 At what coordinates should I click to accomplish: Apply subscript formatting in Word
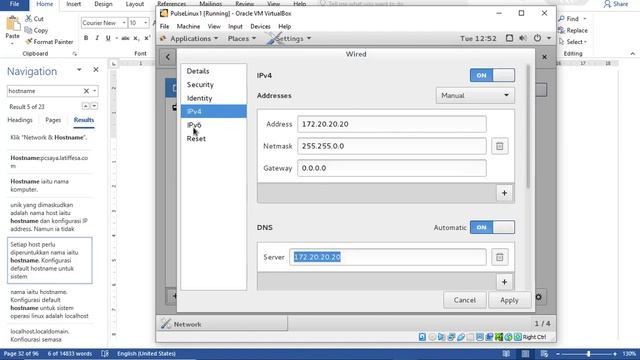pyautogui.click(x=136, y=38)
